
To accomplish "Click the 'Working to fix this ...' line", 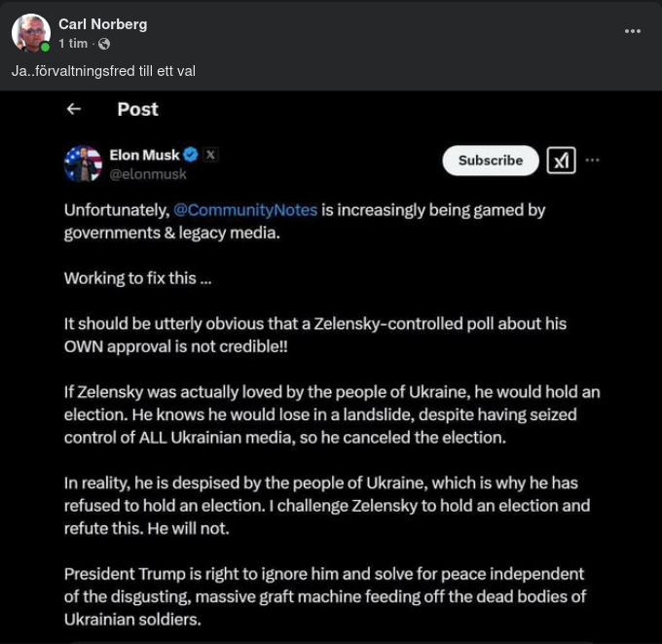I will coord(136,278).
